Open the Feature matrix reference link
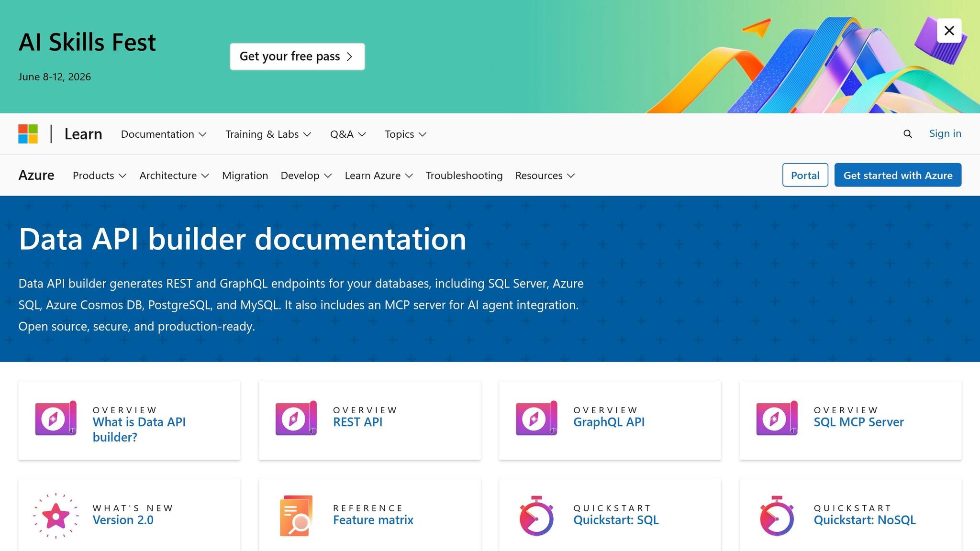Viewport: 980px width, 551px height. (x=373, y=520)
